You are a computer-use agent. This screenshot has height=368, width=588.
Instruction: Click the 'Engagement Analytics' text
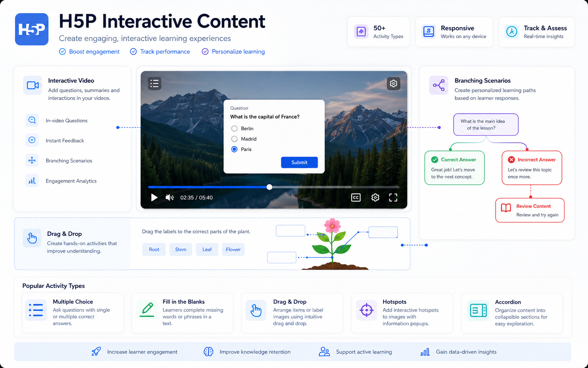click(x=71, y=181)
